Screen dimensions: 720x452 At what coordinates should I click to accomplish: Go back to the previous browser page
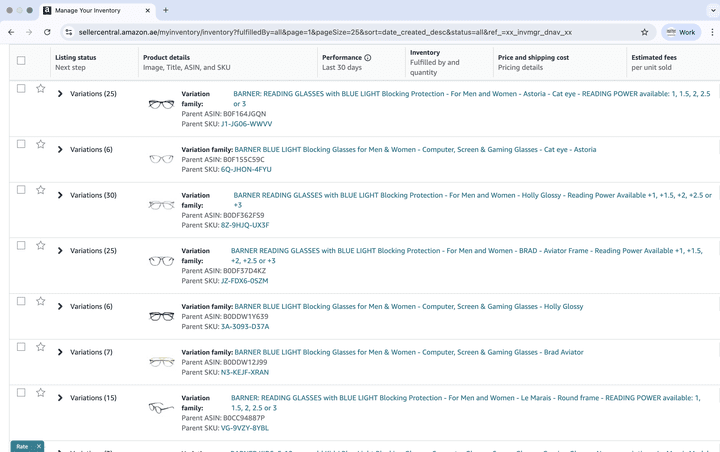point(11,32)
